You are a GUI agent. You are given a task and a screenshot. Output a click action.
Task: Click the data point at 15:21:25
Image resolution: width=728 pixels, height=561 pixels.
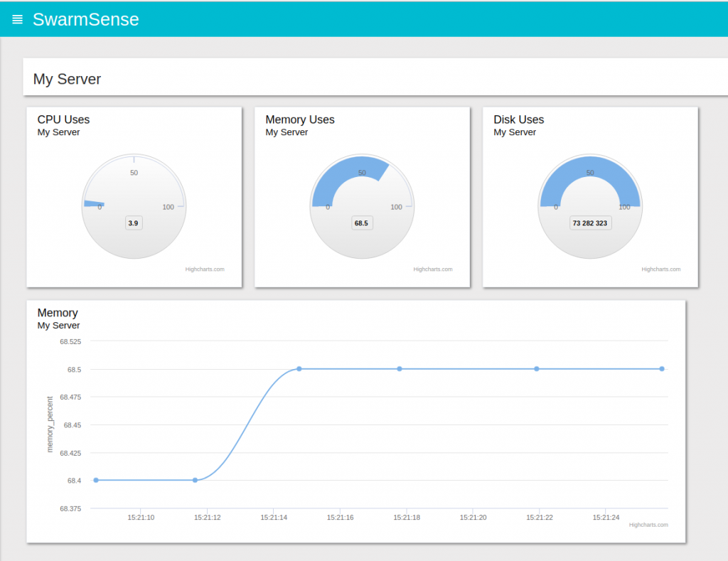click(662, 368)
